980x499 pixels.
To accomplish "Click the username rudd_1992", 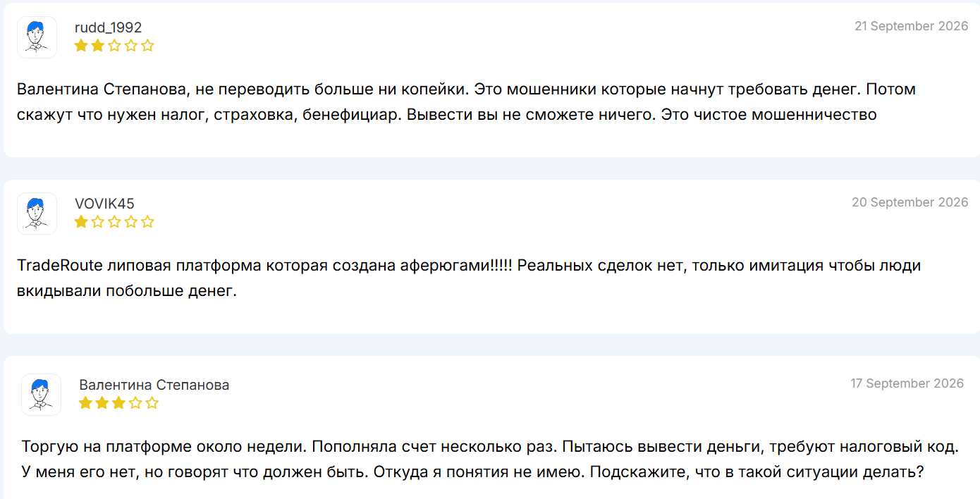I will [108, 27].
